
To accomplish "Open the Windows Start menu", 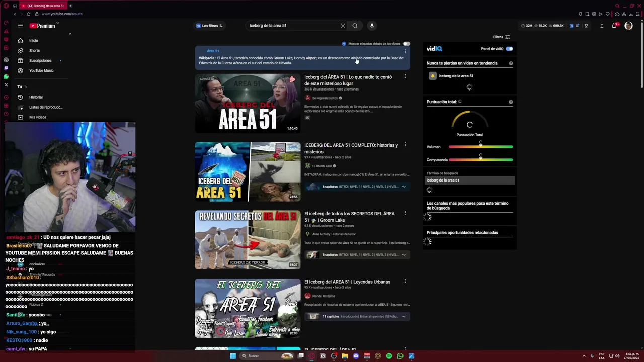I will pyautogui.click(x=233, y=356).
